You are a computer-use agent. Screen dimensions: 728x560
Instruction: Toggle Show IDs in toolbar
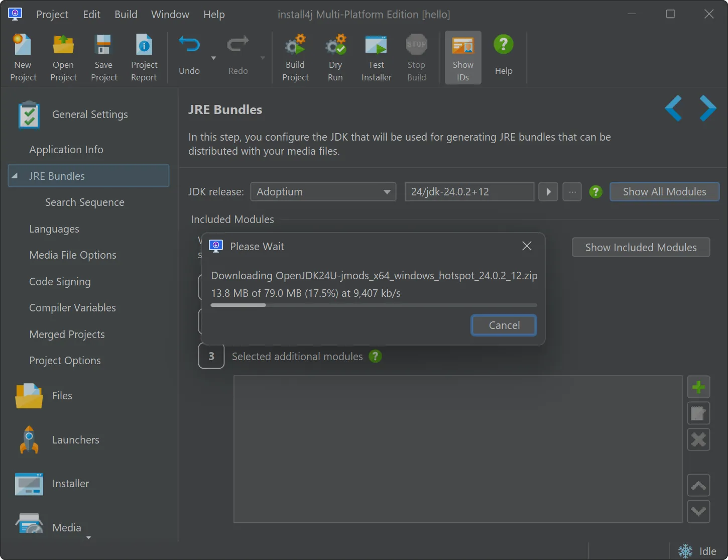coord(463,57)
